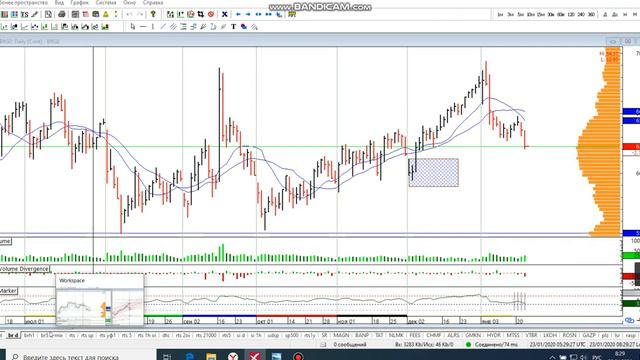Viewport: 640px width, 360px height.
Task: Switch chart to 1m timeframe
Action: click(x=500, y=14)
